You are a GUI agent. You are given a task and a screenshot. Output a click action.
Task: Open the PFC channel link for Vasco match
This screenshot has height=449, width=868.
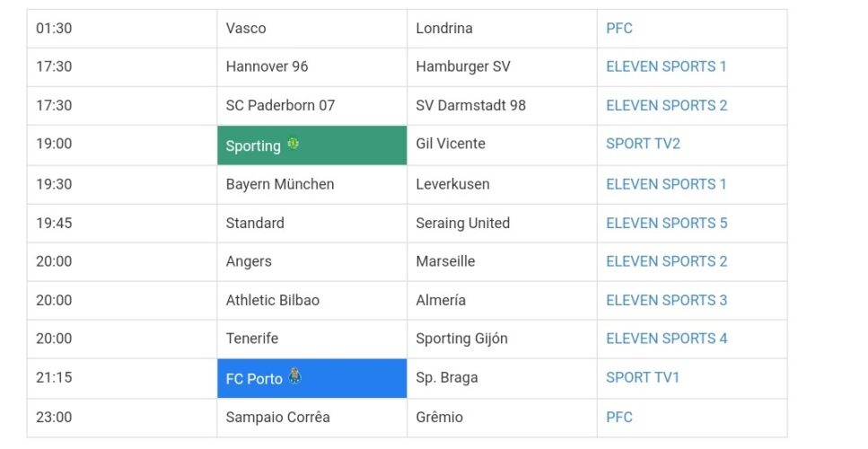click(x=618, y=28)
